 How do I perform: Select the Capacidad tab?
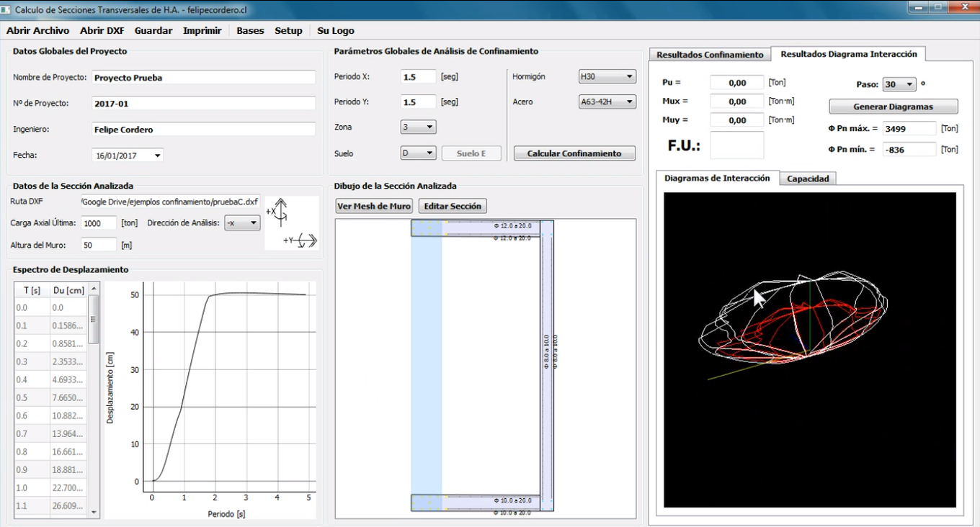pos(808,179)
